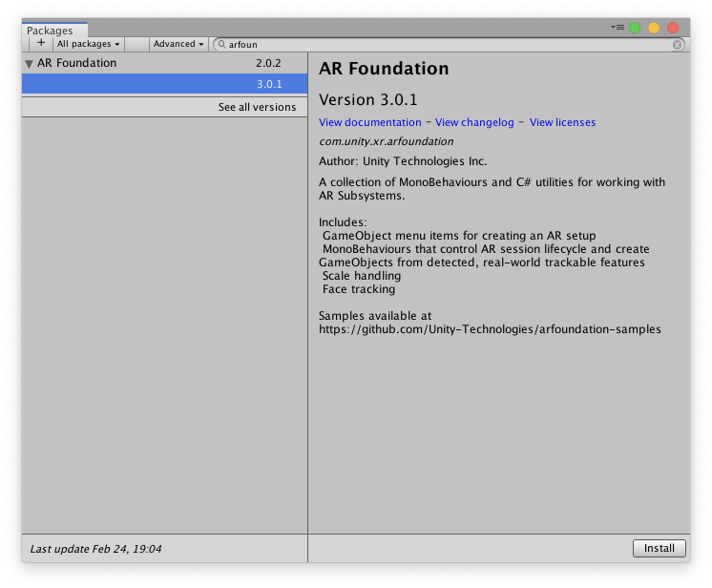Close the window with the red button

[673, 28]
